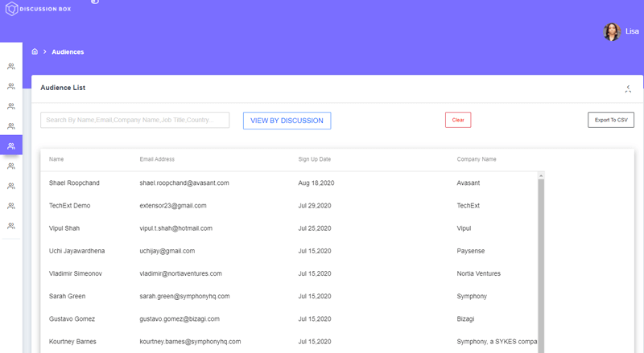Collapse the Audience List panel chevron

628,88
